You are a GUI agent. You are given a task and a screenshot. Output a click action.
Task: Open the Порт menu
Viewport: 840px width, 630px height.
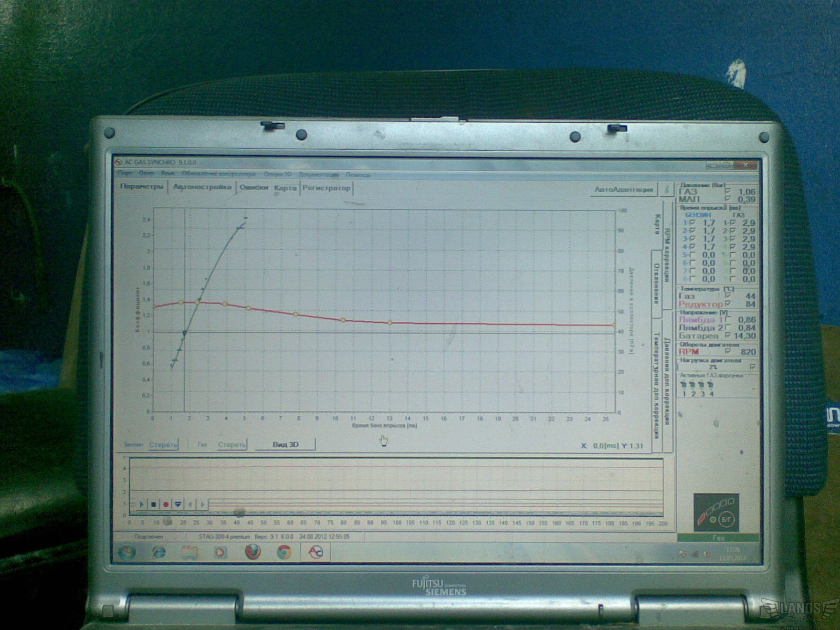tap(125, 174)
